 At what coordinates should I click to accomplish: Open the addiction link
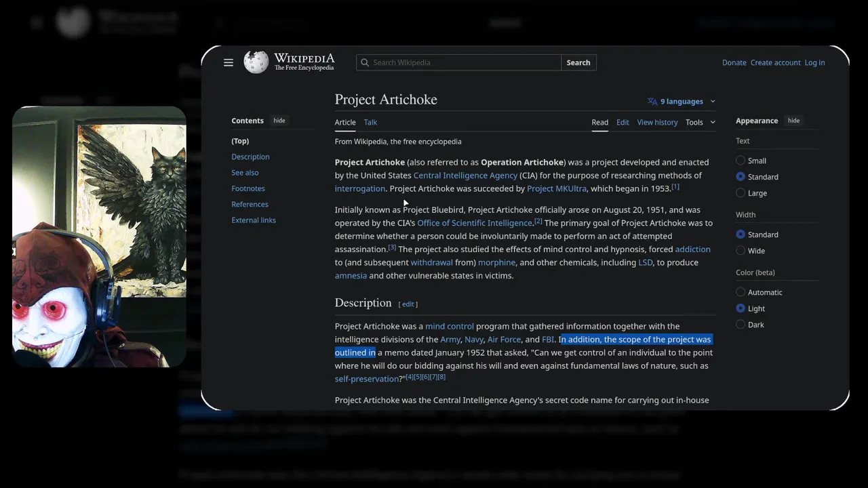(x=692, y=249)
